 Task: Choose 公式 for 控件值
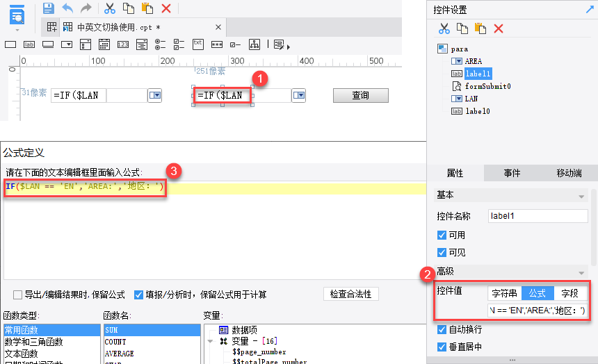click(x=538, y=293)
